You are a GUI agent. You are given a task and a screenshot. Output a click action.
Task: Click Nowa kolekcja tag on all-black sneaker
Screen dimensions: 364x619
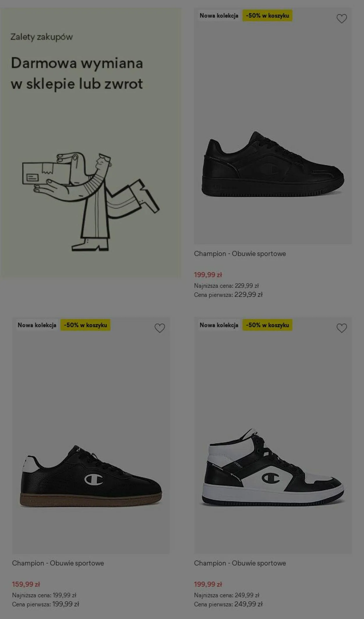point(219,16)
